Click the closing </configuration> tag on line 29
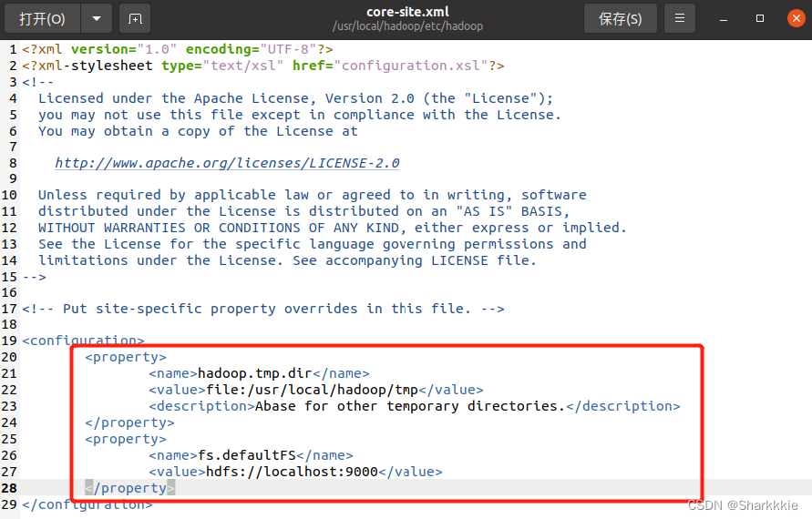This screenshot has width=812, height=519. point(87,504)
